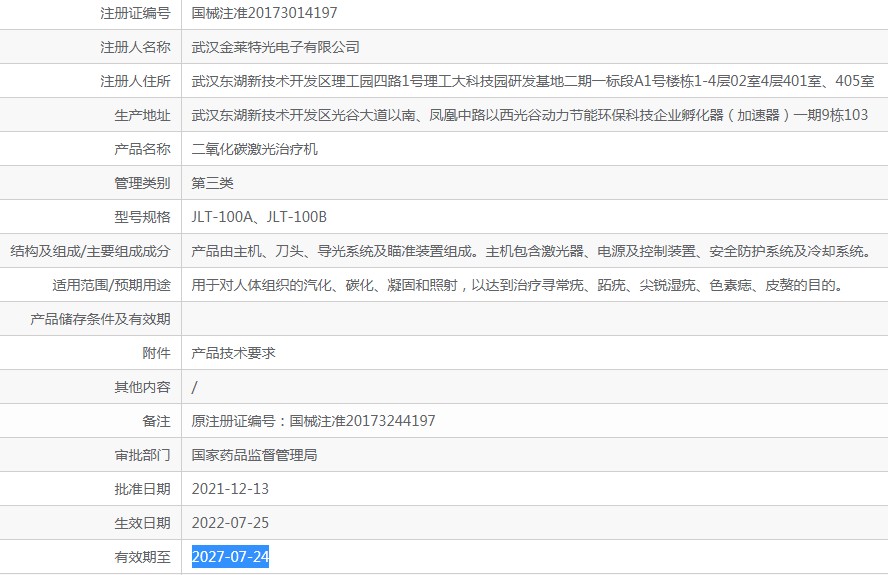Click the 其他内容 label
The image size is (888, 575).
(x=142, y=387)
